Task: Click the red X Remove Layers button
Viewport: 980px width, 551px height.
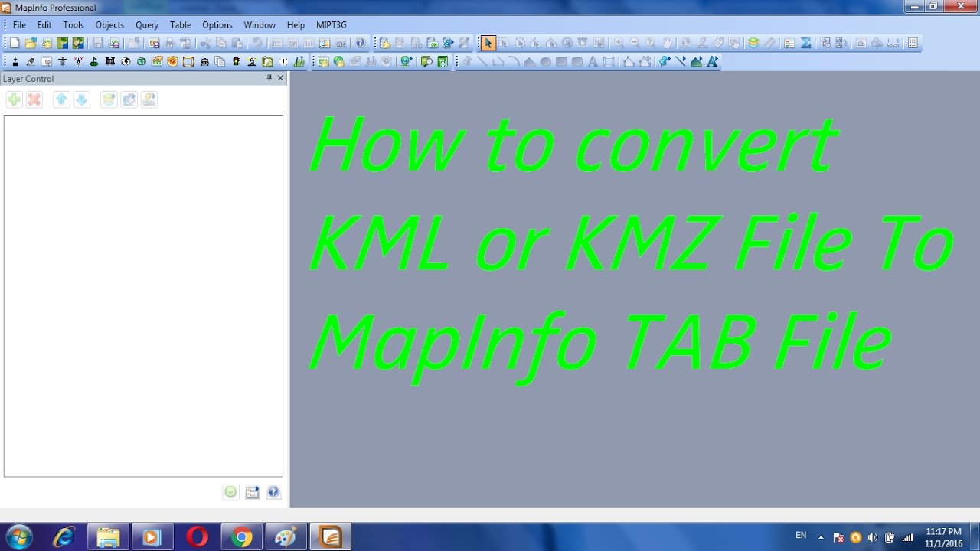Action: (x=34, y=99)
